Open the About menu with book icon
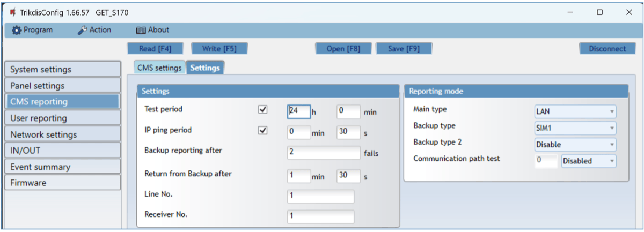The height and width of the screenshot is (232, 644). click(x=152, y=30)
